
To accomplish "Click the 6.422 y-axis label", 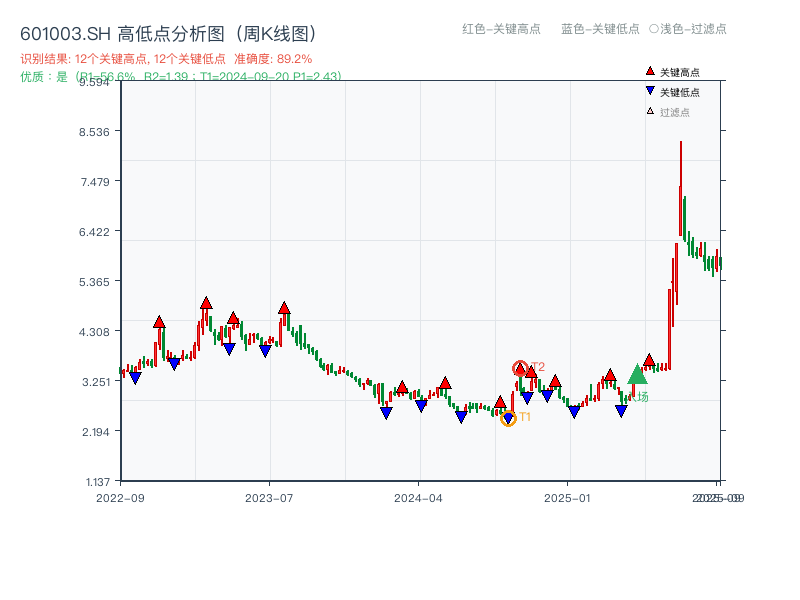I will click(x=94, y=232).
